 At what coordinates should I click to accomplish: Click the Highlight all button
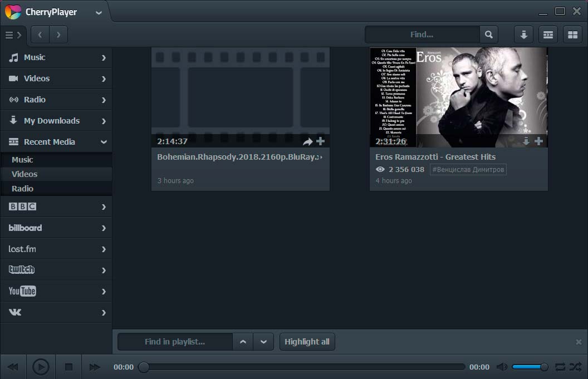(307, 342)
